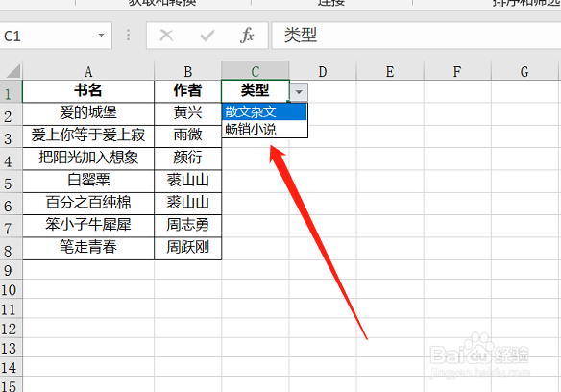Click the Cancel (X) formula bar icon

pyautogui.click(x=166, y=36)
